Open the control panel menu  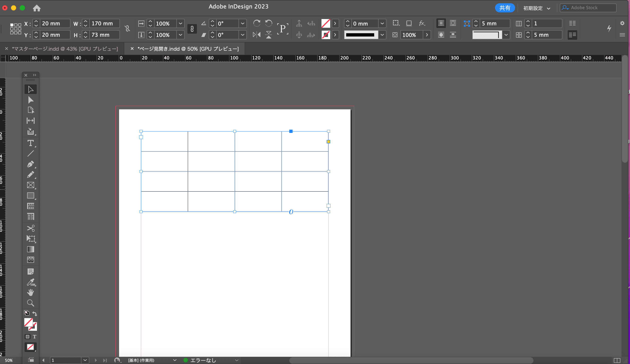pyautogui.click(x=622, y=35)
